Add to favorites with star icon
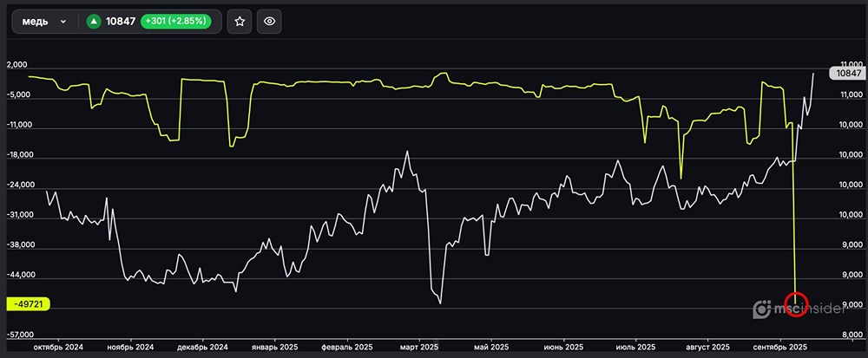The width and height of the screenshot is (868, 358). (240, 22)
